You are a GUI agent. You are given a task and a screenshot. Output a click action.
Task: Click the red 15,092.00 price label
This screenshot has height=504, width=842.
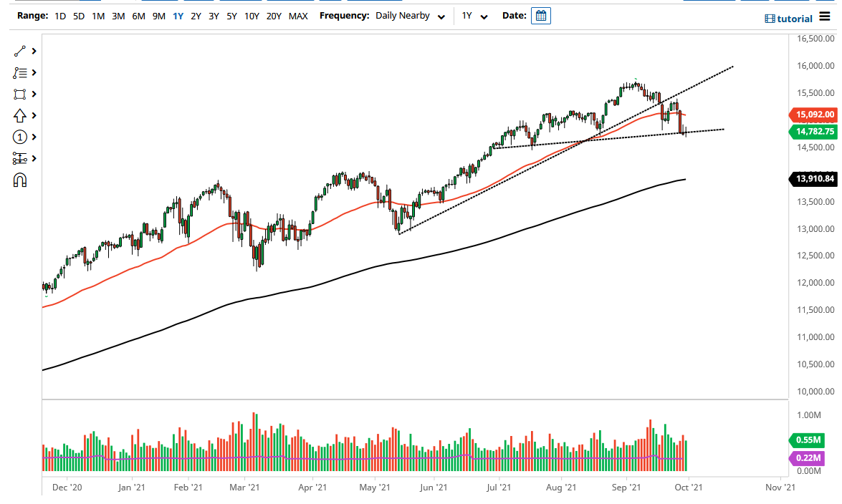[x=815, y=114]
